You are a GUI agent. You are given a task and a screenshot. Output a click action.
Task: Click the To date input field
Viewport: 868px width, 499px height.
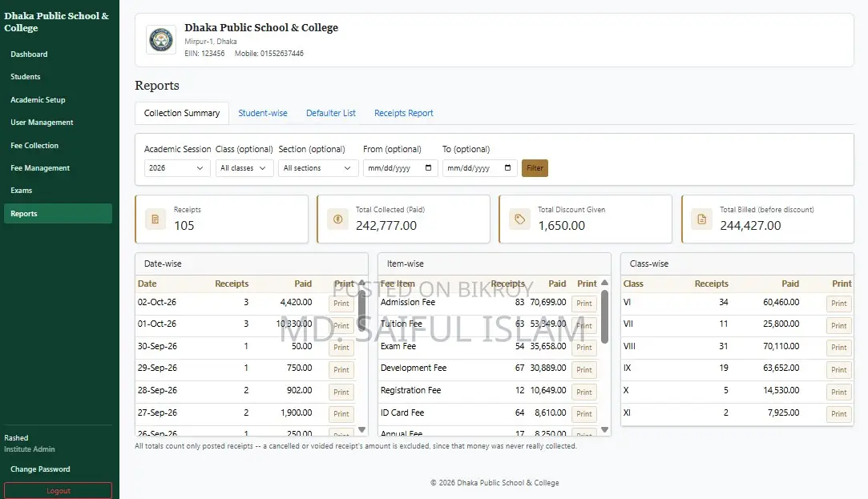(x=480, y=167)
